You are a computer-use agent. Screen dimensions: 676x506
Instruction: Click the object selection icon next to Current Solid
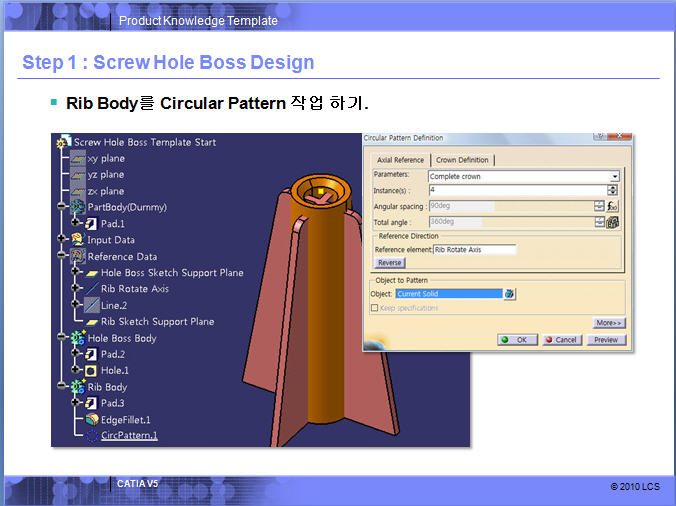point(509,294)
